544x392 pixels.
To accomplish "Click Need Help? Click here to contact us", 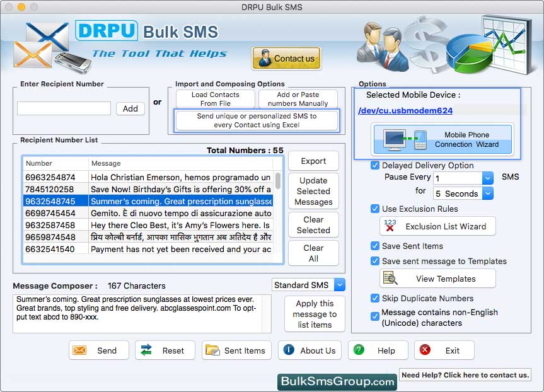I will pos(465,374).
